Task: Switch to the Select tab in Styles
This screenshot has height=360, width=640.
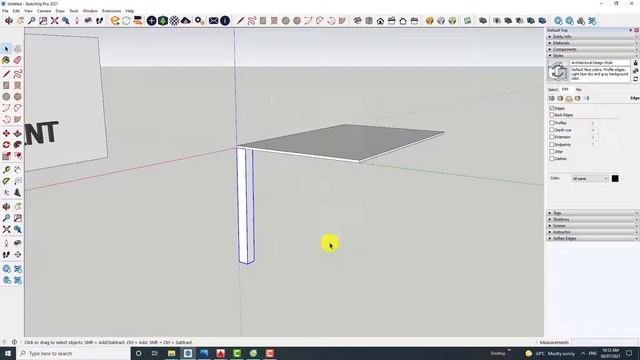Action: click(x=553, y=89)
